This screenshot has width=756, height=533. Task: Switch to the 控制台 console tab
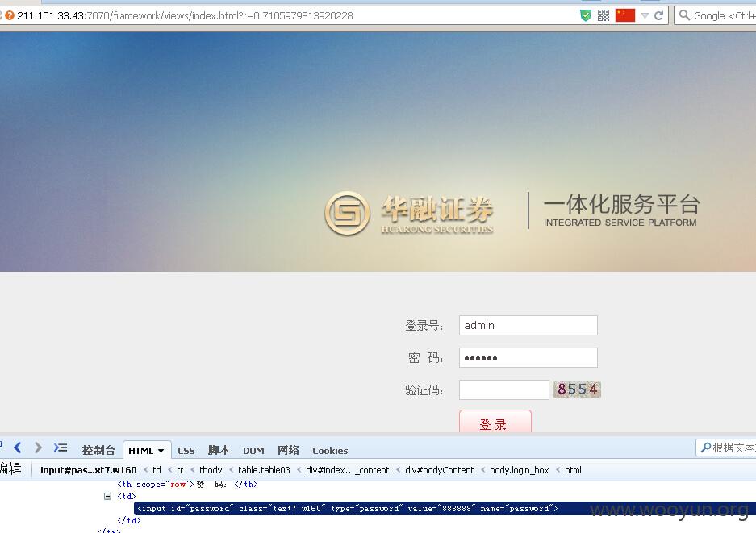point(98,450)
